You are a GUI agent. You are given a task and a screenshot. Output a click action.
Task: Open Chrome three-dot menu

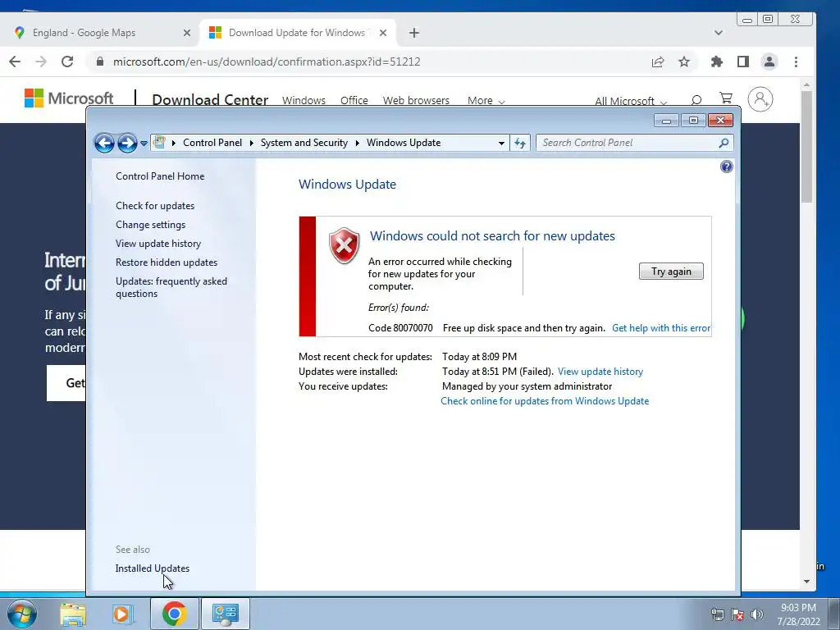[x=796, y=62]
